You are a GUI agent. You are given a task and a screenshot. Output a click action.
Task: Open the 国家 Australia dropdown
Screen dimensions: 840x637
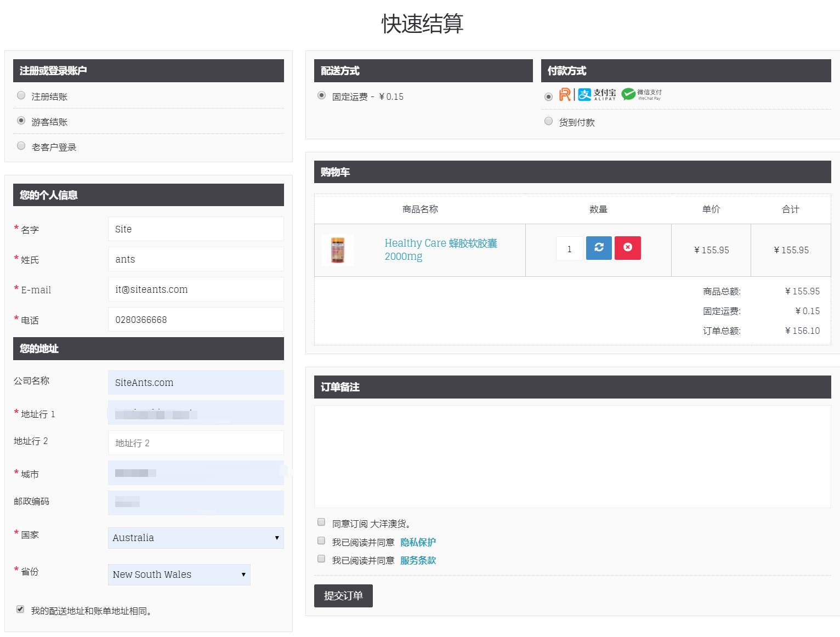[196, 538]
